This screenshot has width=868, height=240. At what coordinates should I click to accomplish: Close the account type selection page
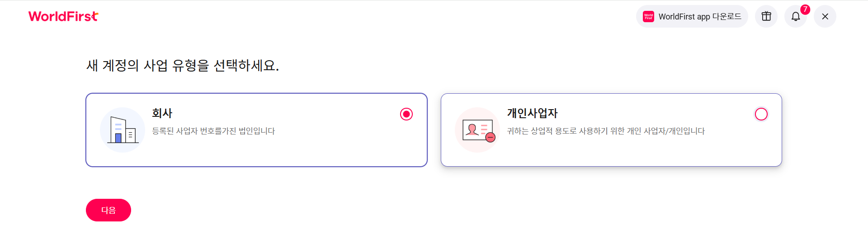click(x=825, y=16)
